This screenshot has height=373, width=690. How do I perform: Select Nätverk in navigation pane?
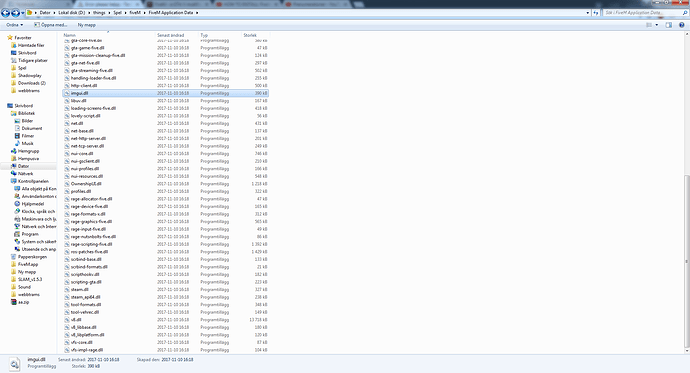pos(26,173)
